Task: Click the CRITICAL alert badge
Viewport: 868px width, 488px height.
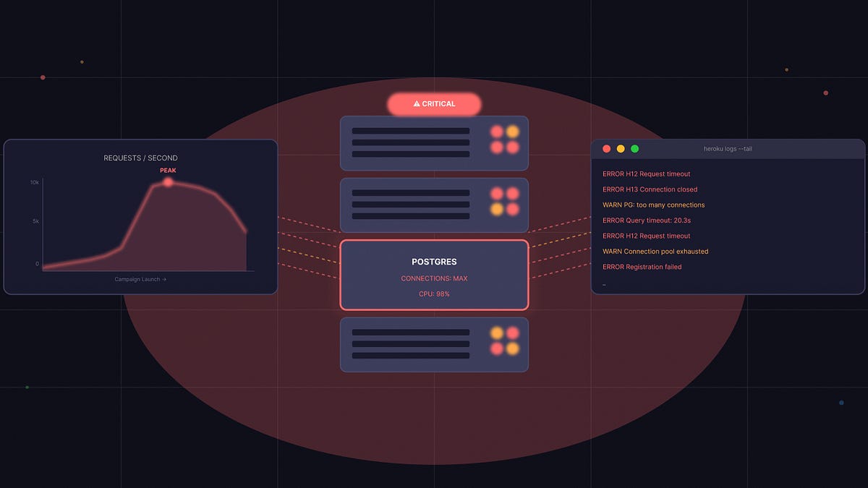Action: pyautogui.click(x=434, y=103)
